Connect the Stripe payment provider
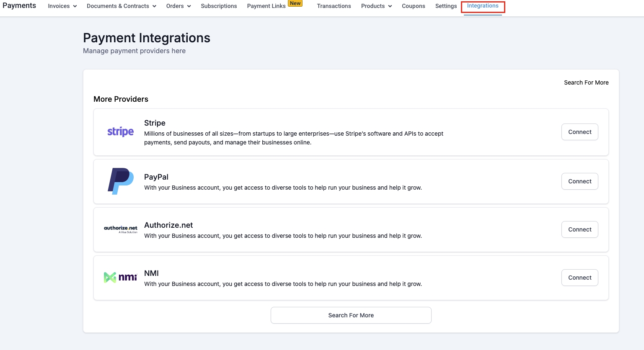 pyautogui.click(x=579, y=132)
